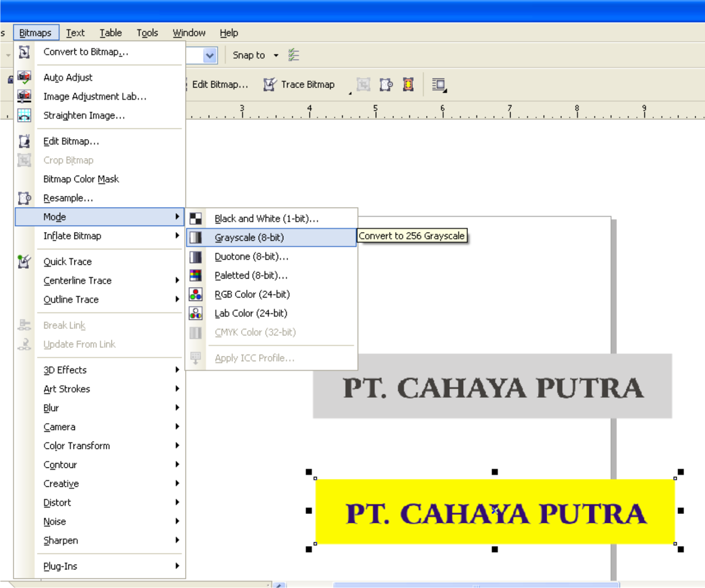
Task: Click the resample bitmap toolbar icon
Action: 386,84
